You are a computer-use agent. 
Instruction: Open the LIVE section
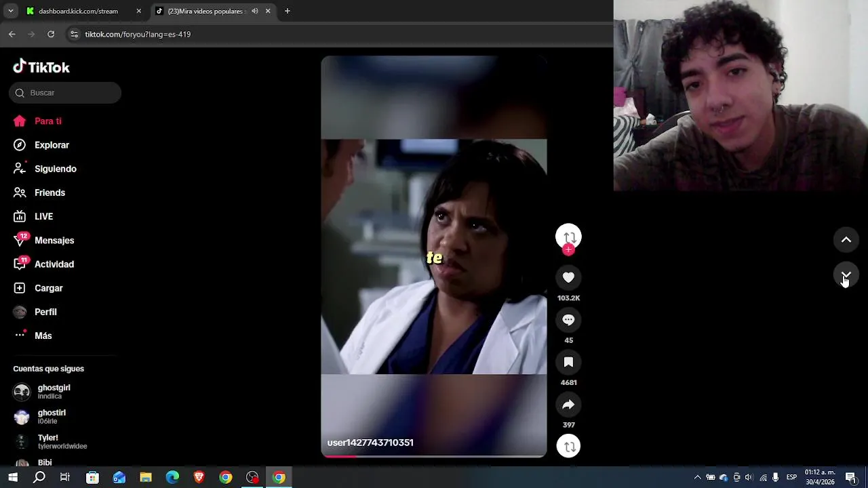(x=33, y=216)
